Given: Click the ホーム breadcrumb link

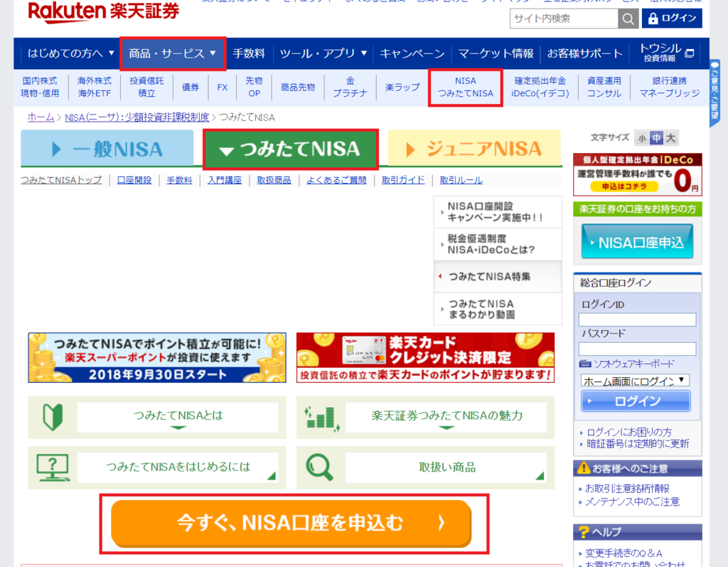Looking at the screenshot, I should (x=41, y=117).
